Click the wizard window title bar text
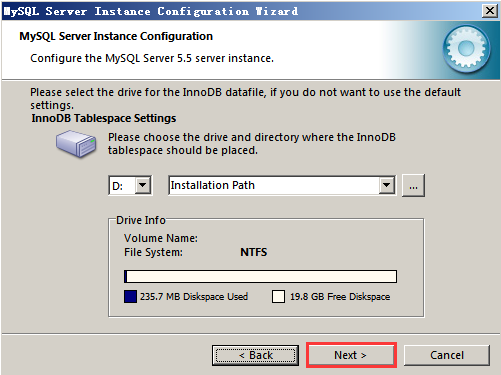The width and height of the screenshot is (501, 375). click(x=151, y=11)
